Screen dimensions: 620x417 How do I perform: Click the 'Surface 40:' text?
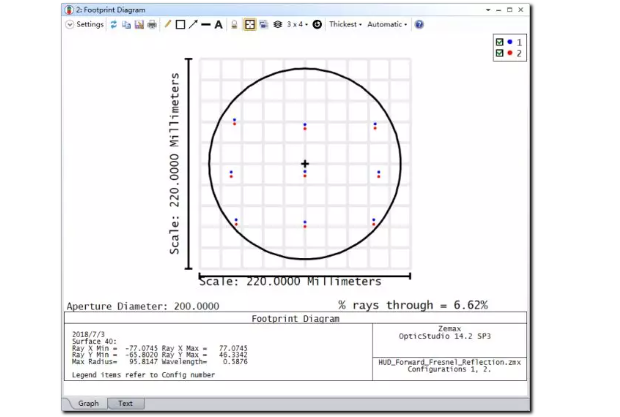tap(94, 341)
